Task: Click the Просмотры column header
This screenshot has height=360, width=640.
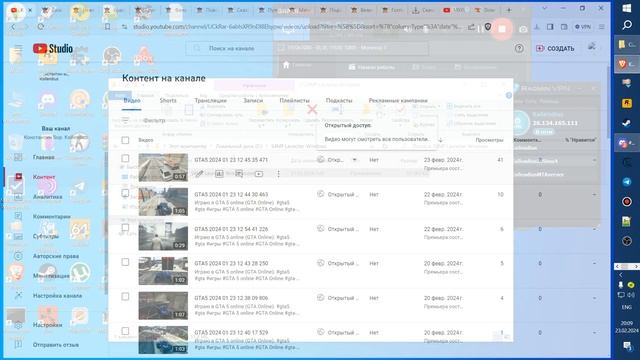Action: 489,140
